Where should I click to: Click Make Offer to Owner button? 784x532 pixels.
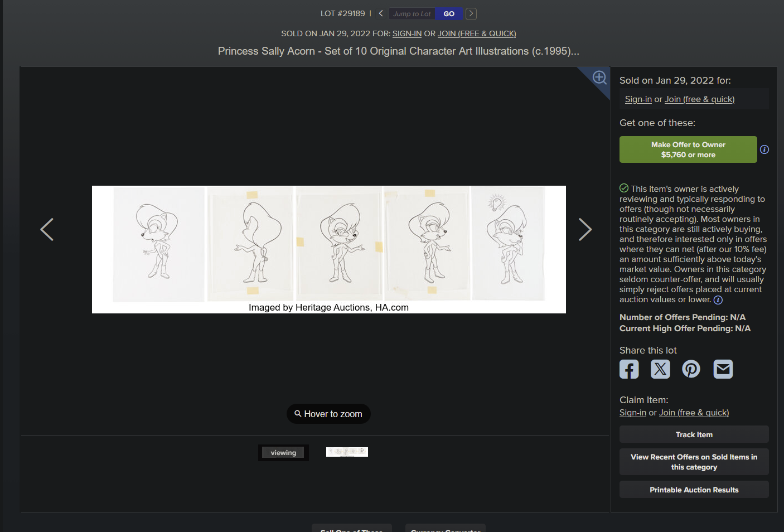688,149
